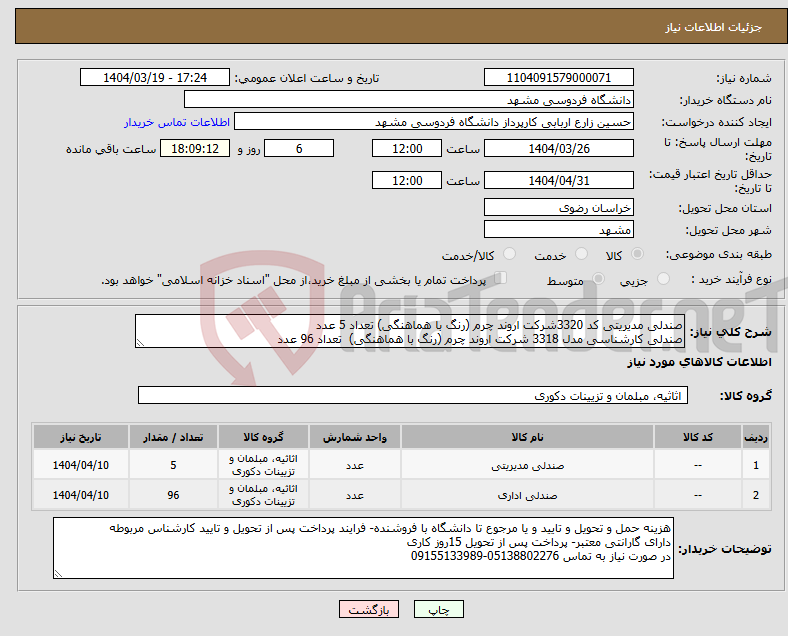Click the buyer name field دانشگاه فردوسی مشهد

pos(409,99)
